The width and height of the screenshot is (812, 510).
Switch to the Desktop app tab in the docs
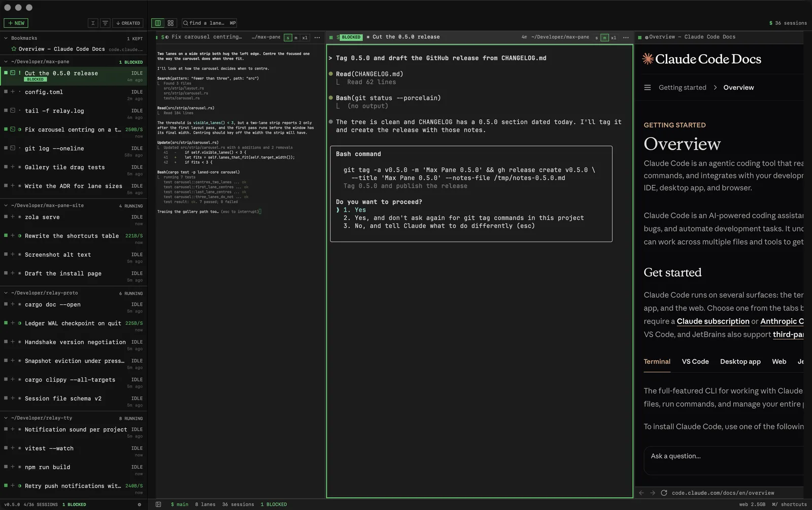click(x=740, y=362)
